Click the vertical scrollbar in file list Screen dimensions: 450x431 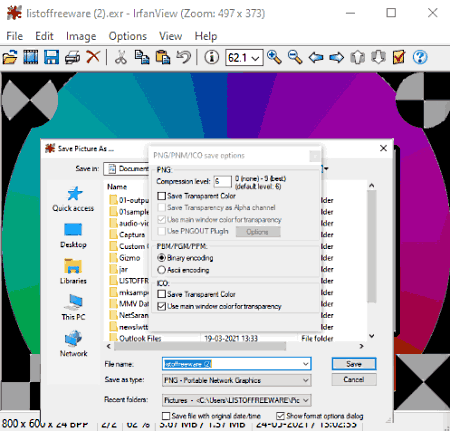[372, 247]
